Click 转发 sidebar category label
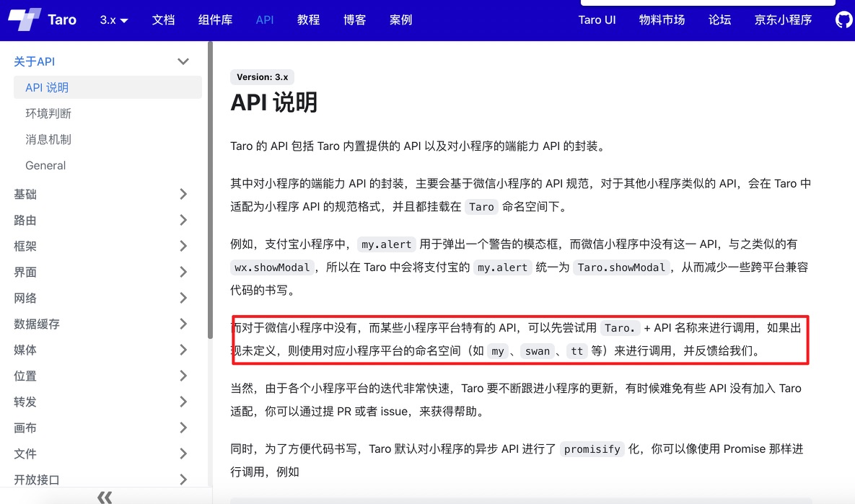Image resolution: width=855 pixels, height=504 pixels. coord(25,402)
